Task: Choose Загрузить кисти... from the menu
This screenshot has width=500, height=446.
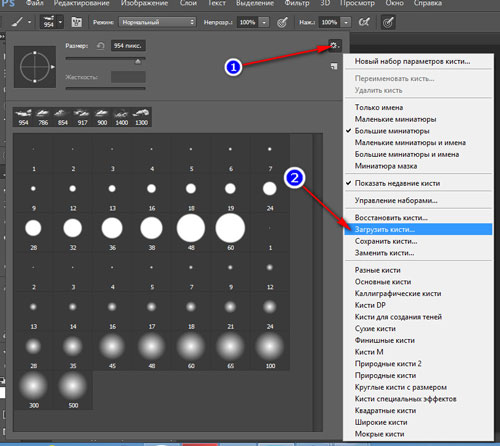Action: point(418,229)
